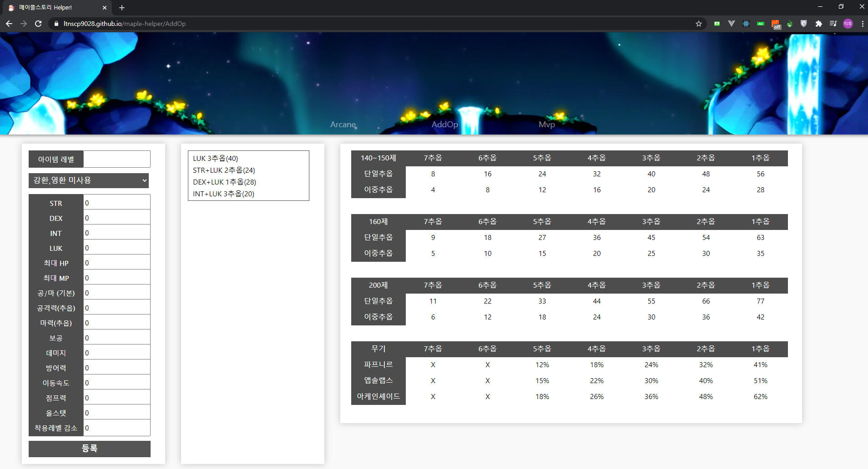The width and height of the screenshot is (868, 469).
Task: Click the 파프니르 row label
Action: (378, 365)
